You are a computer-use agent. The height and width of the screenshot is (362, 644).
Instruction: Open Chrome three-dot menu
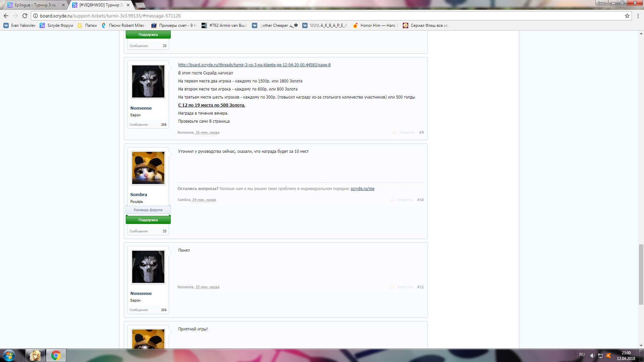tap(638, 16)
